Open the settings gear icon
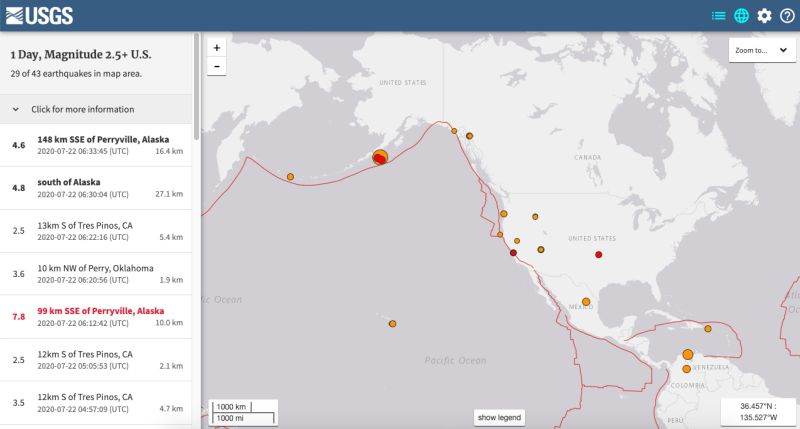The width and height of the screenshot is (800, 429). [x=764, y=16]
